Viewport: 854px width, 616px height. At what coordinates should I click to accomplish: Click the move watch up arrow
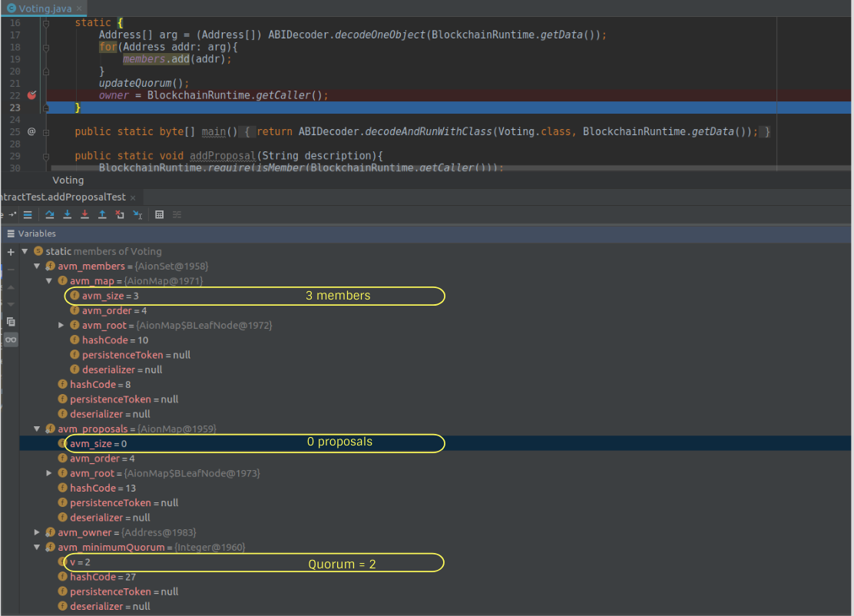[x=11, y=287]
